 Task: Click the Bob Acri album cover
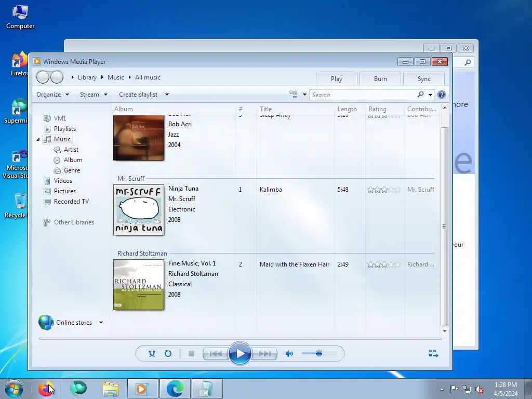(x=139, y=138)
